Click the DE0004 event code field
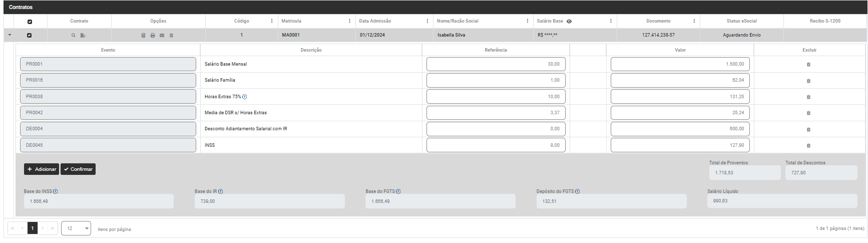868x243 pixels. tap(108, 129)
